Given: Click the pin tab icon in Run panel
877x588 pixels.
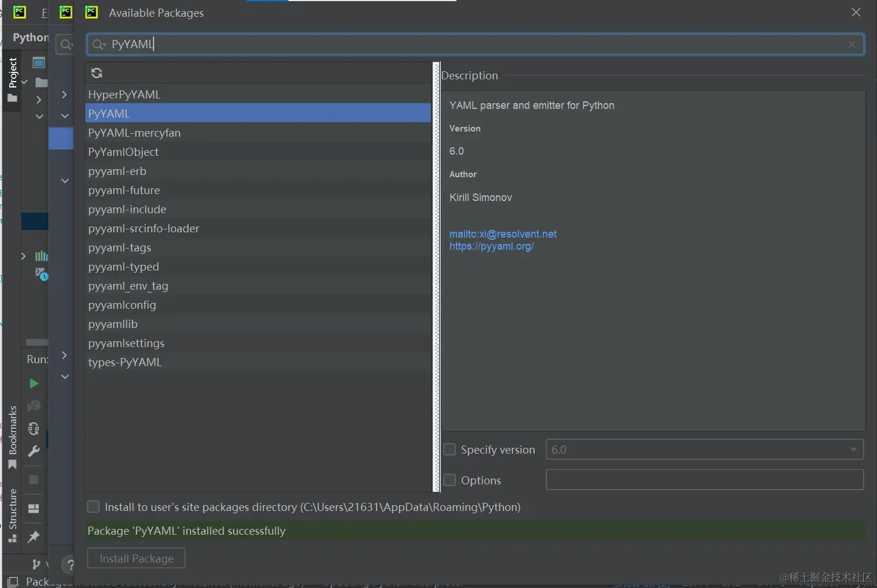Looking at the screenshot, I should (x=34, y=536).
